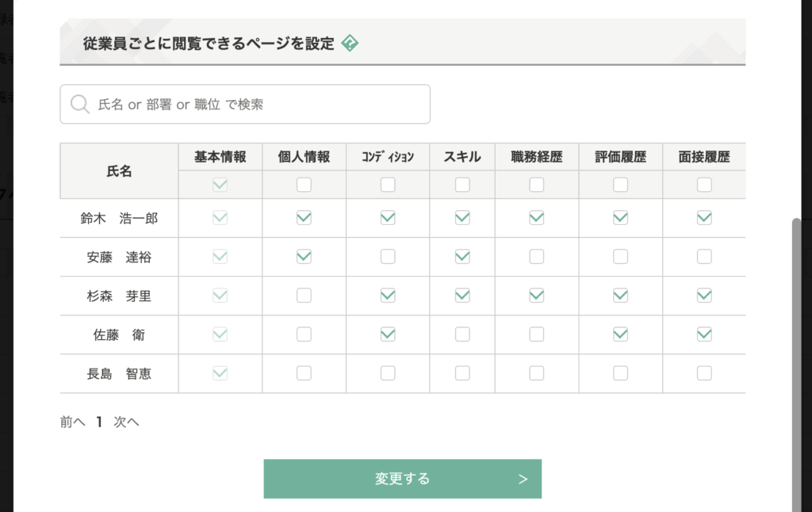Select the name cell 佐藤 衛
The height and width of the screenshot is (512, 812).
(x=119, y=334)
